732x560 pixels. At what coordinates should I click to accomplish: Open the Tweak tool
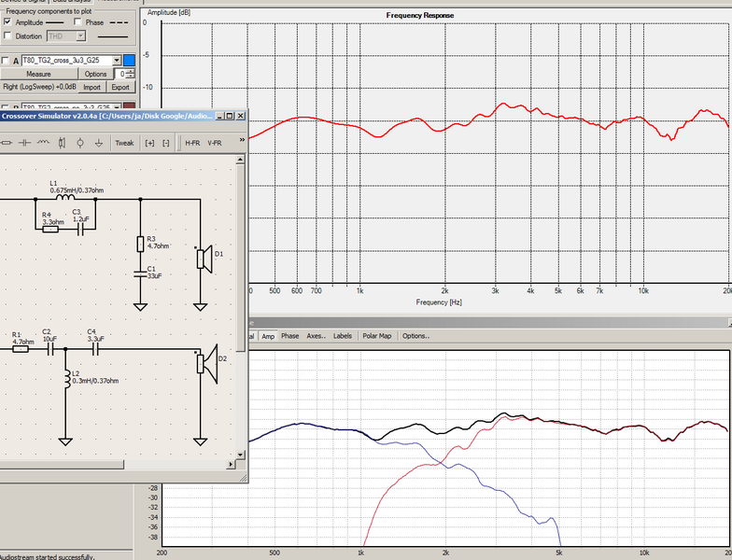[124, 143]
